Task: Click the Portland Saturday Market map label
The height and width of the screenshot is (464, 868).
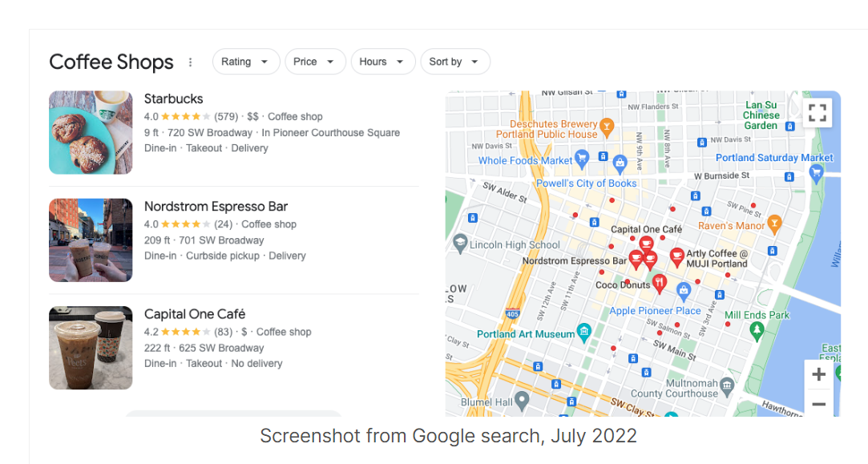Action: click(x=774, y=158)
